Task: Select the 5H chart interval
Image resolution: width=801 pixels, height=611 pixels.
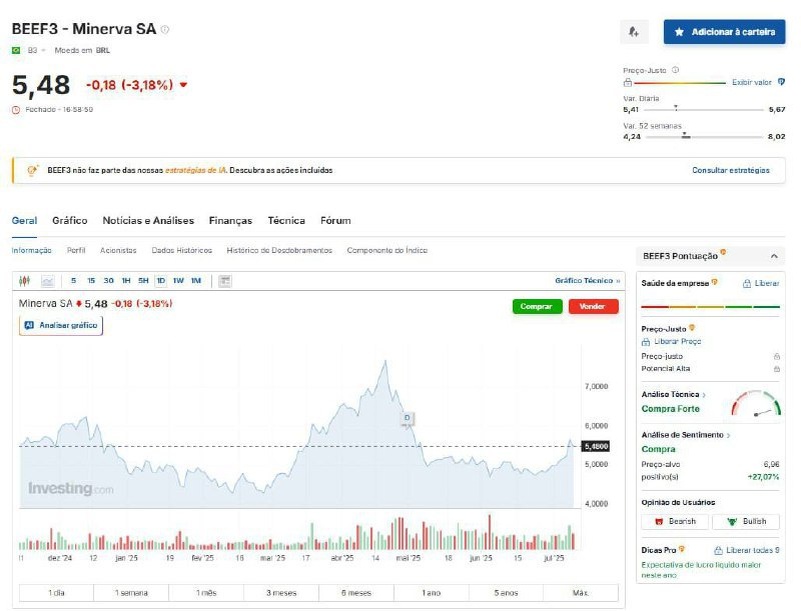Action: coord(144,281)
